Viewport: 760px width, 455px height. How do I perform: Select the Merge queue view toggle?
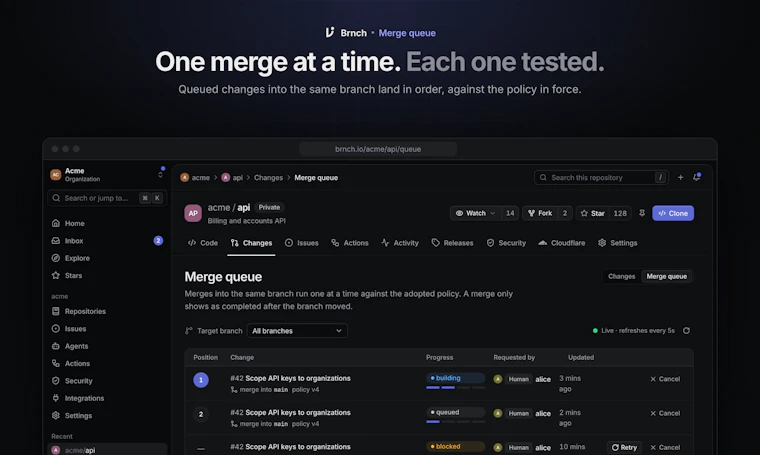coord(666,276)
